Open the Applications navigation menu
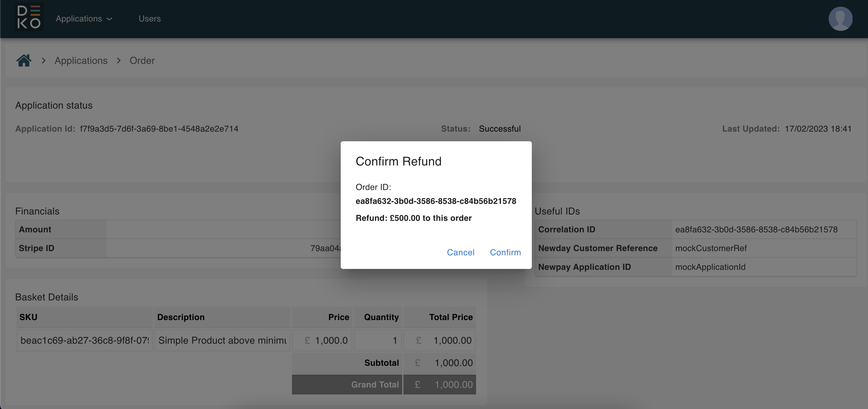 point(79,19)
